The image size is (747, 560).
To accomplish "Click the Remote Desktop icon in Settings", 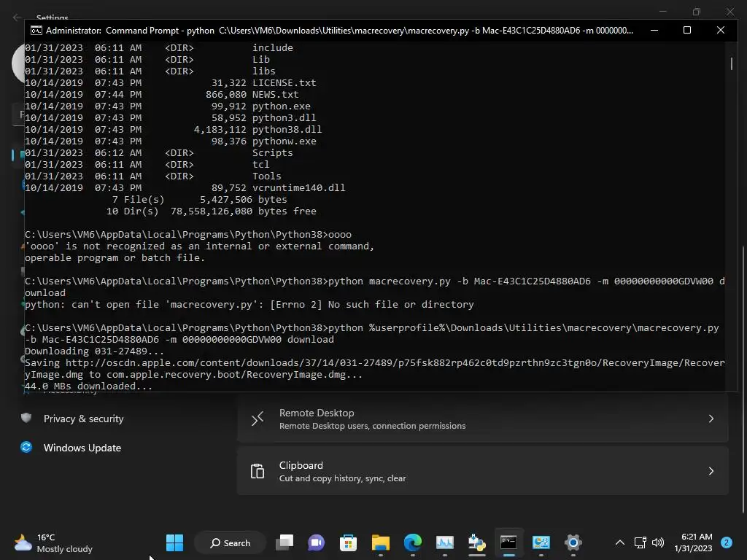I will 258,419.
